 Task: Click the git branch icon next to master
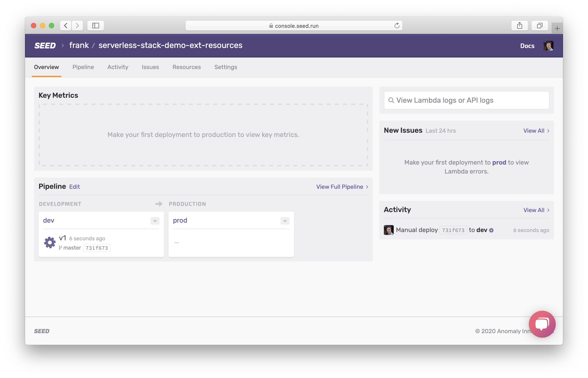pos(60,248)
